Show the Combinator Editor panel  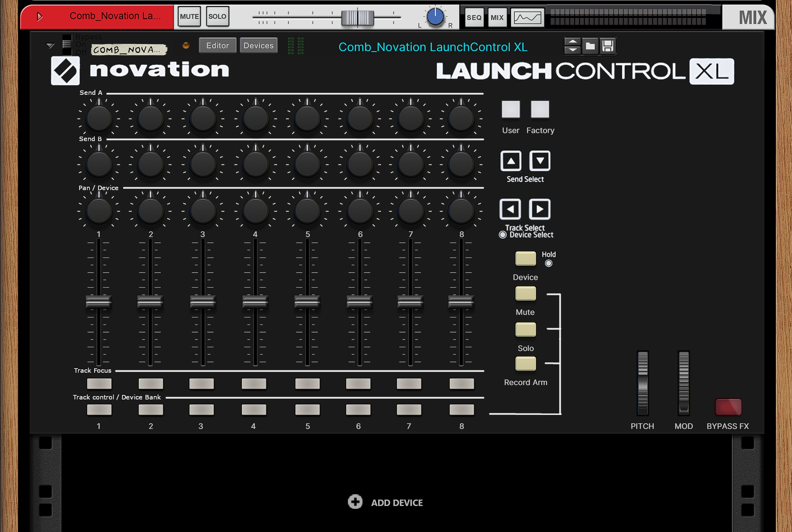[217, 45]
